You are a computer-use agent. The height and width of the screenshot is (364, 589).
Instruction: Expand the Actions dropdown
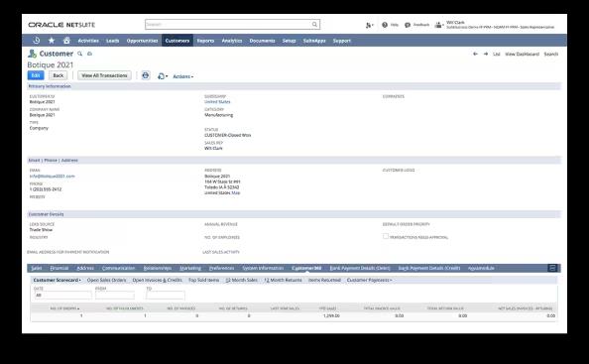pyautogui.click(x=182, y=76)
